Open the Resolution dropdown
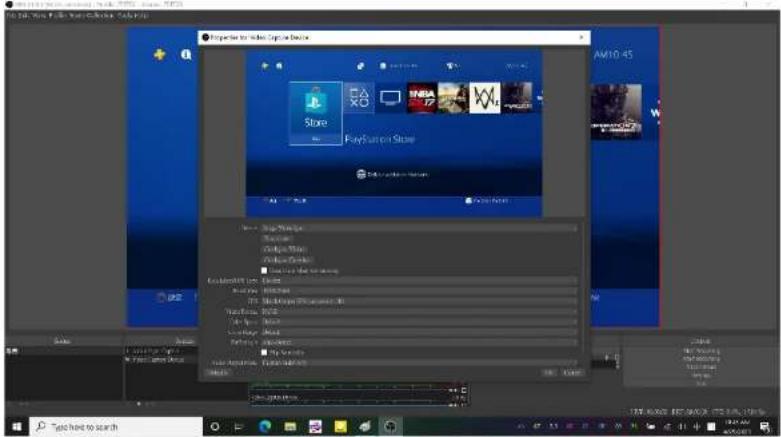Image resolution: width=781 pixels, height=437 pixels. tap(419, 291)
